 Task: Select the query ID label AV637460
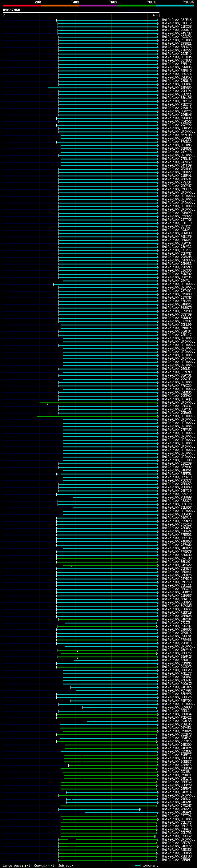(x=11, y=10)
